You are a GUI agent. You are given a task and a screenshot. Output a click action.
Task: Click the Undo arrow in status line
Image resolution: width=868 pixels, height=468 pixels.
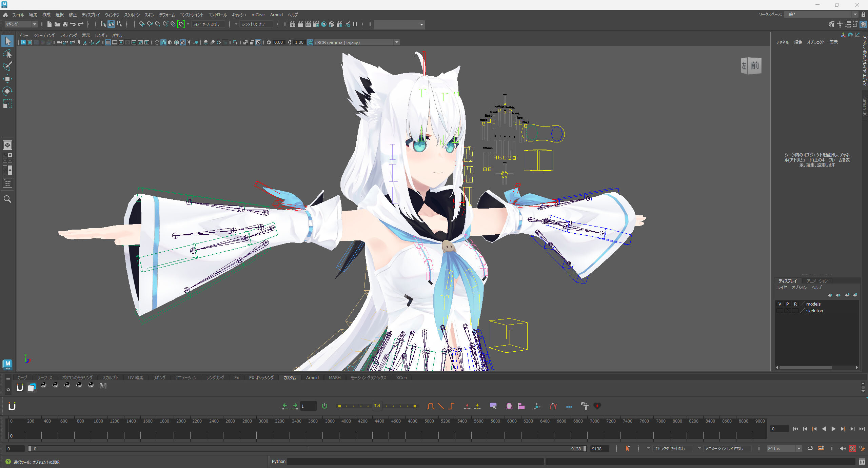(73, 24)
